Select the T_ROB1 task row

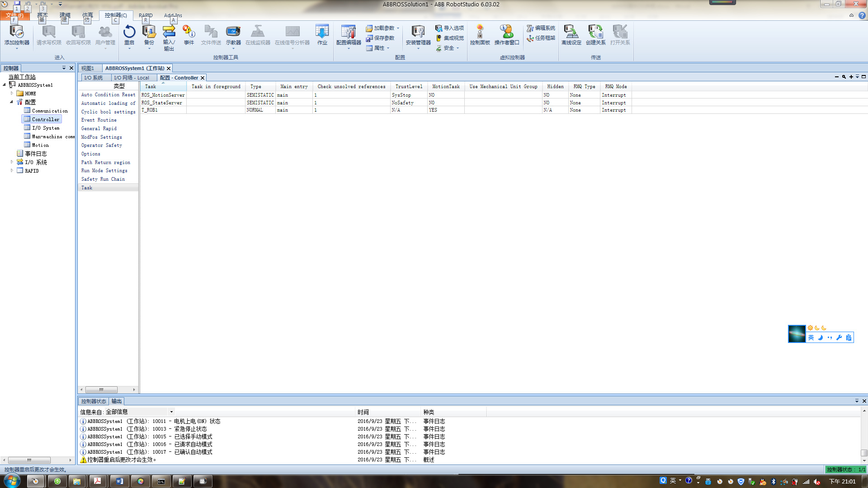tap(386, 110)
